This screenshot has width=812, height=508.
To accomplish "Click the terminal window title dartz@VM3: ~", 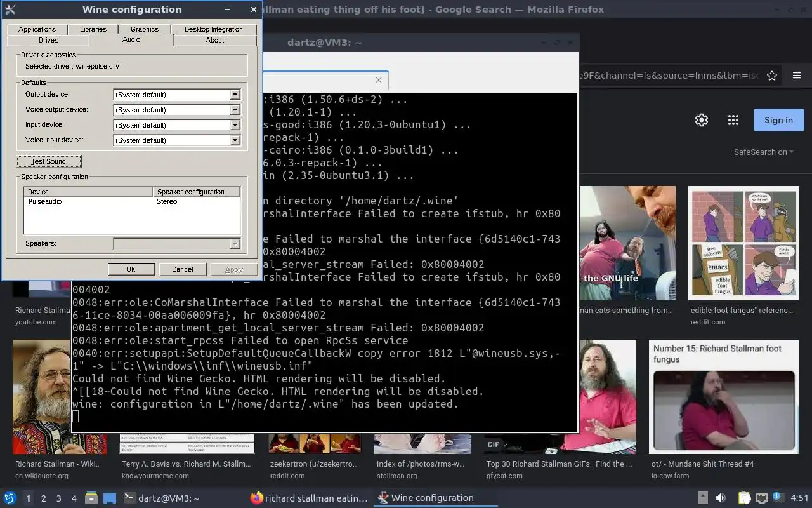I will click(x=324, y=43).
